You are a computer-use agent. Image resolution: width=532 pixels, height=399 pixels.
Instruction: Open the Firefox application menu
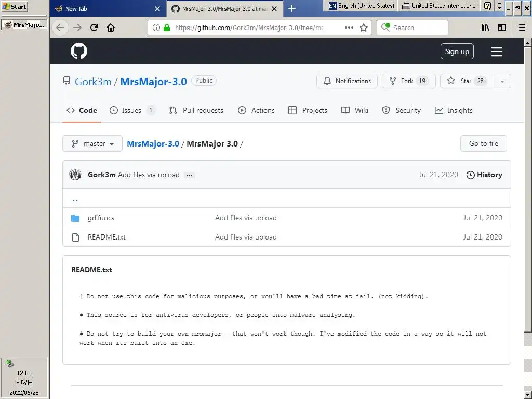(x=522, y=28)
